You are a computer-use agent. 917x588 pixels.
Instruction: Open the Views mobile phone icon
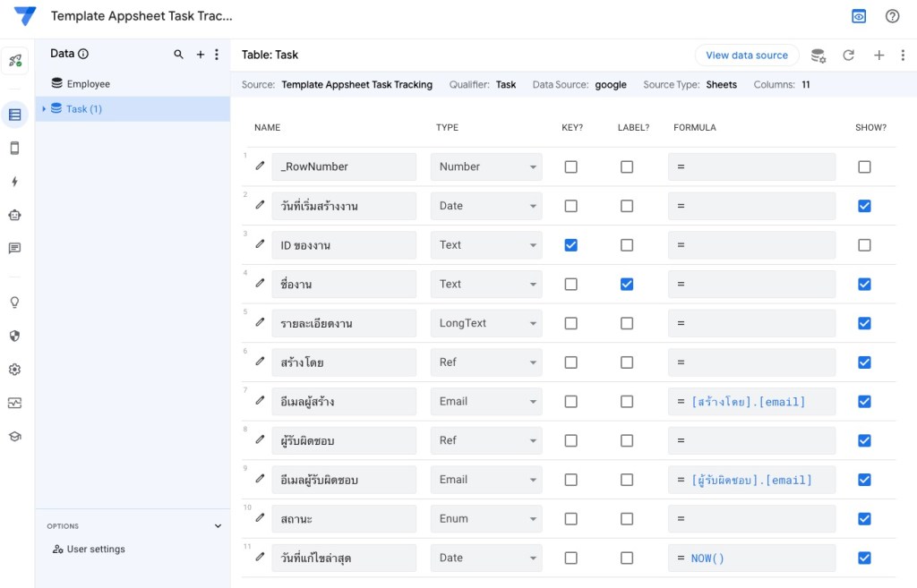click(x=15, y=148)
